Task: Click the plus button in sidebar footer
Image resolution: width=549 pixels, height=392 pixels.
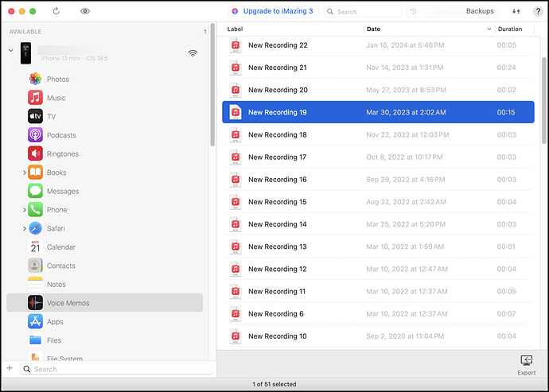Action: tap(10, 368)
